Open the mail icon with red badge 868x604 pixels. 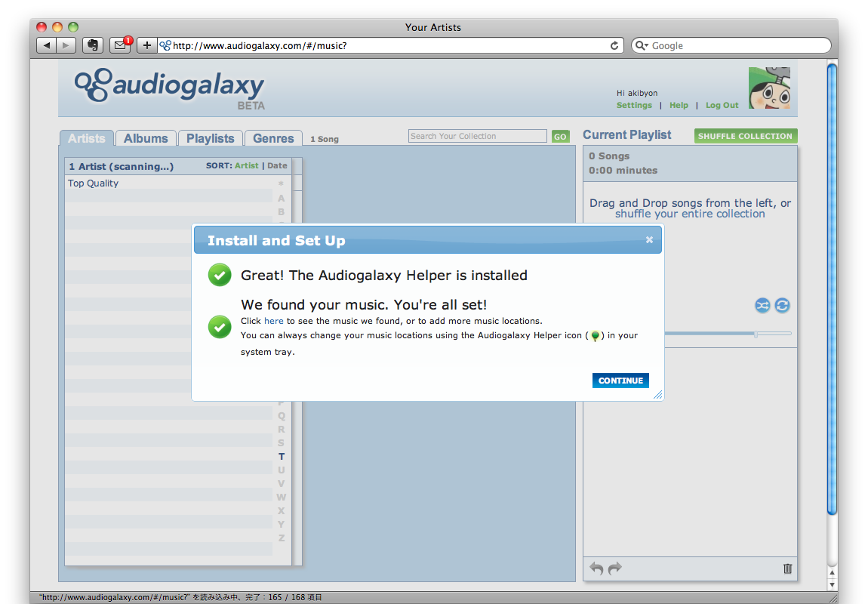coord(120,45)
